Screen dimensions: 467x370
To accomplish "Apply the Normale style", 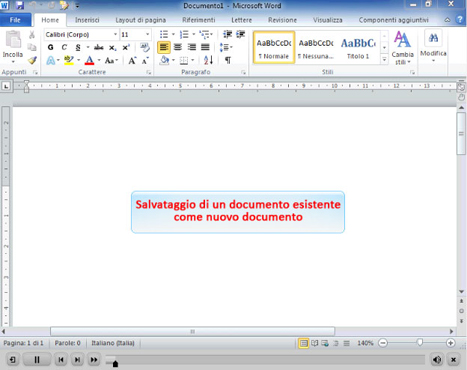I will pos(274,47).
